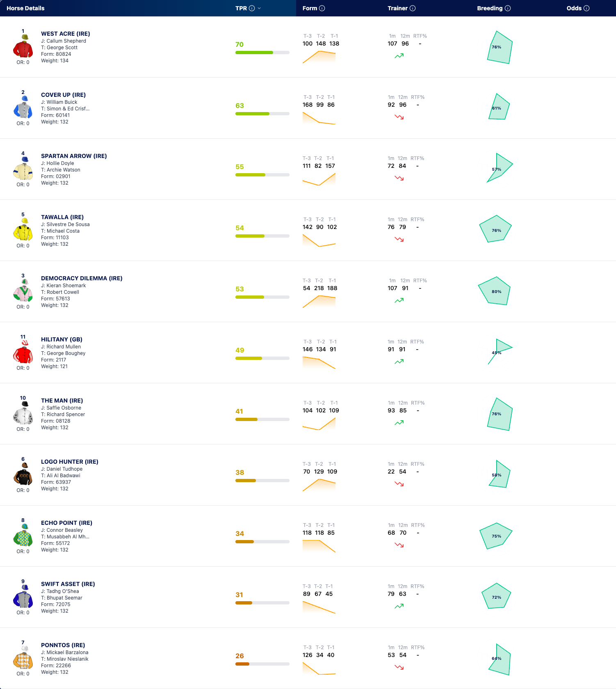Click George Scott's green upward trend arrow

pyautogui.click(x=399, y=56)
